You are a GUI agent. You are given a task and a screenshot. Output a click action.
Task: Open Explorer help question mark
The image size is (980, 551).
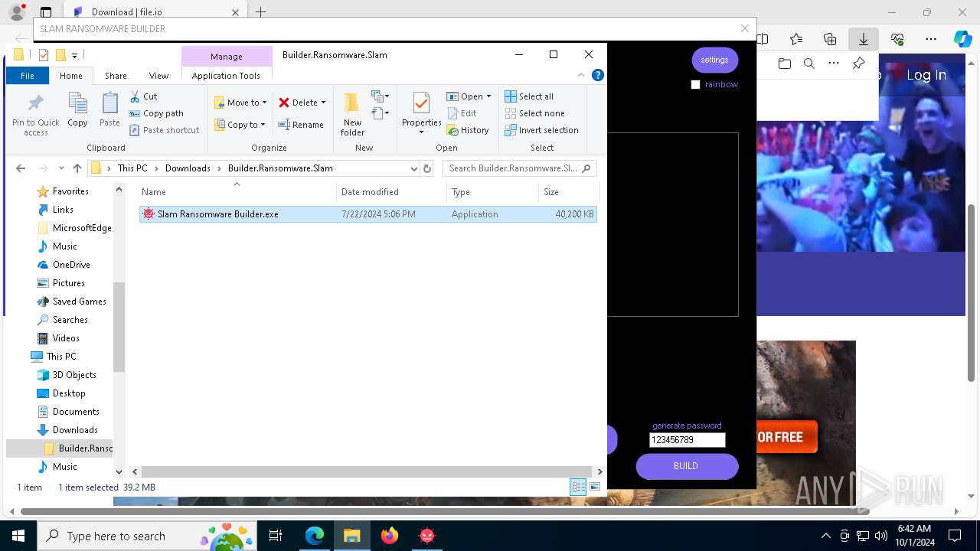[598, 75]
